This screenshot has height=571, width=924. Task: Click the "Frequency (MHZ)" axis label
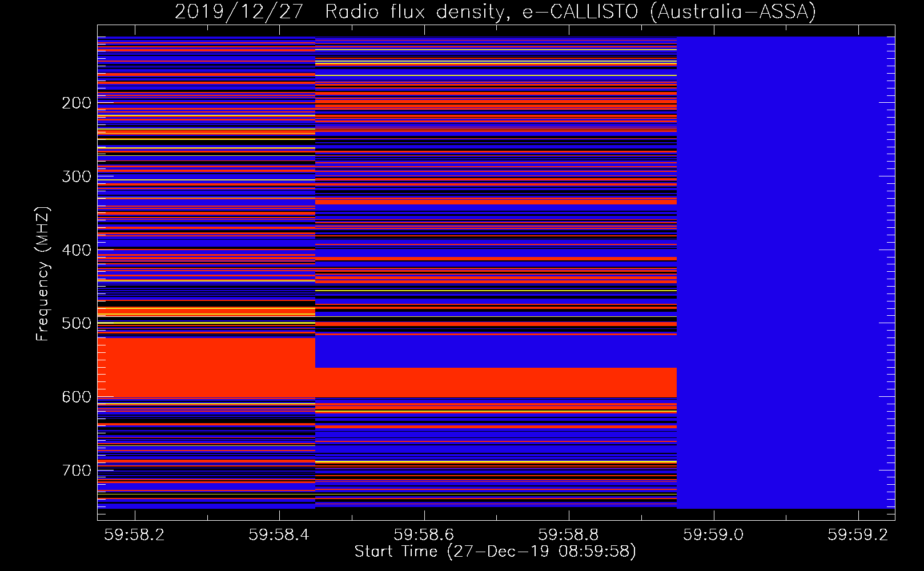click(x=43, y=274)
